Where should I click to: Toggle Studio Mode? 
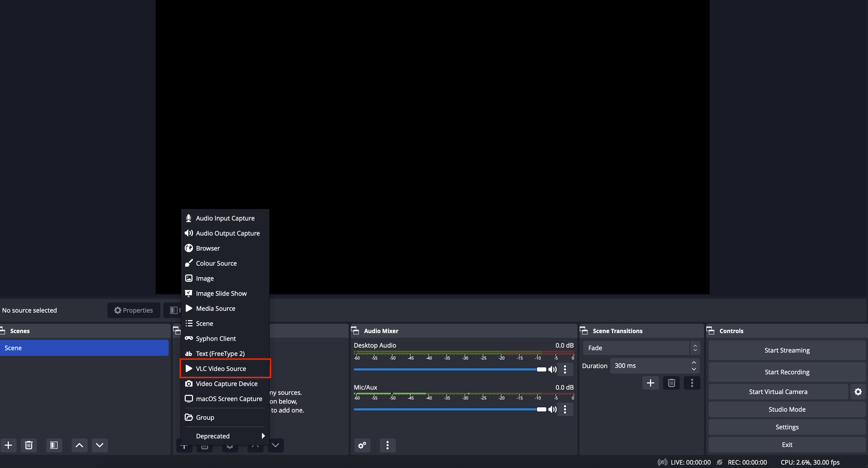click(787, 409)
